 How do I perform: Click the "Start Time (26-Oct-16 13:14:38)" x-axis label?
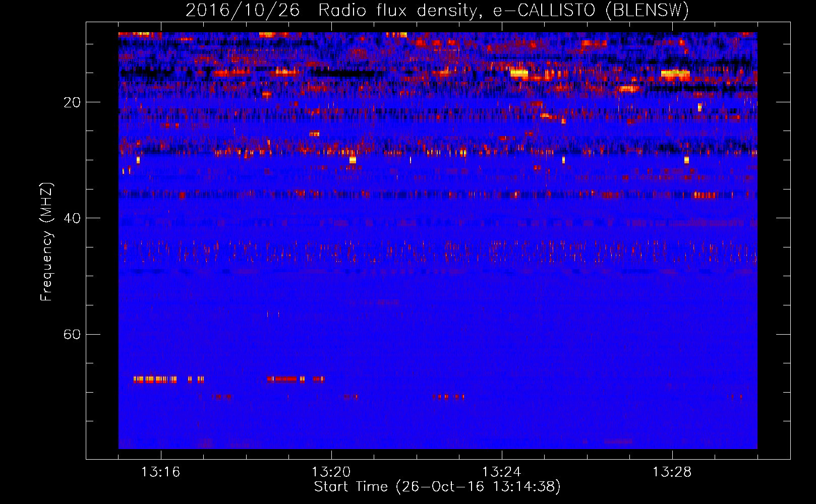[437, 487]
